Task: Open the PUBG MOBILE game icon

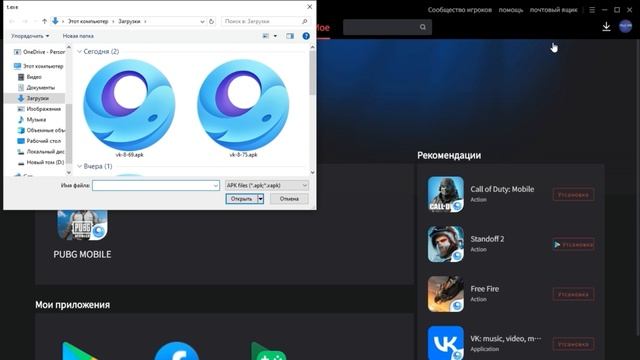Action: pyautogui.click(x=82, y=225)
